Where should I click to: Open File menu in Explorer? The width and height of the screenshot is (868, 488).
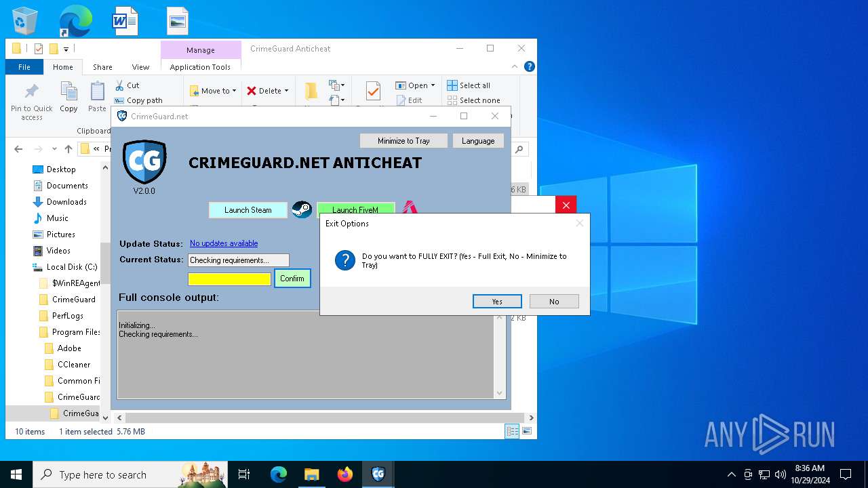tap(24, 67)
